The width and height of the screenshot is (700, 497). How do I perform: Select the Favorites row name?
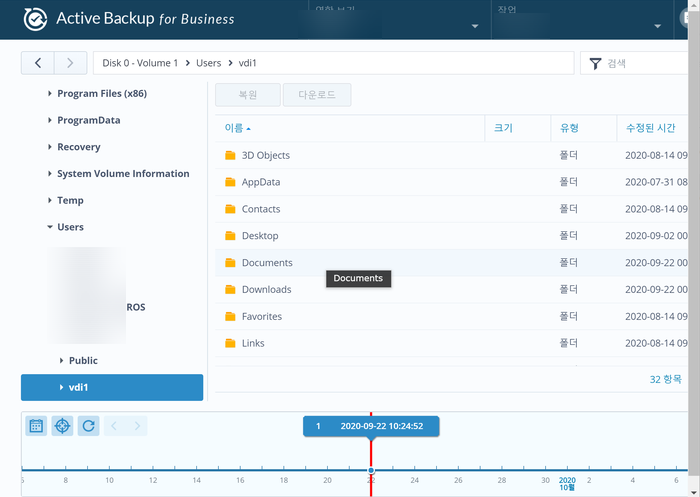[262, 317]
